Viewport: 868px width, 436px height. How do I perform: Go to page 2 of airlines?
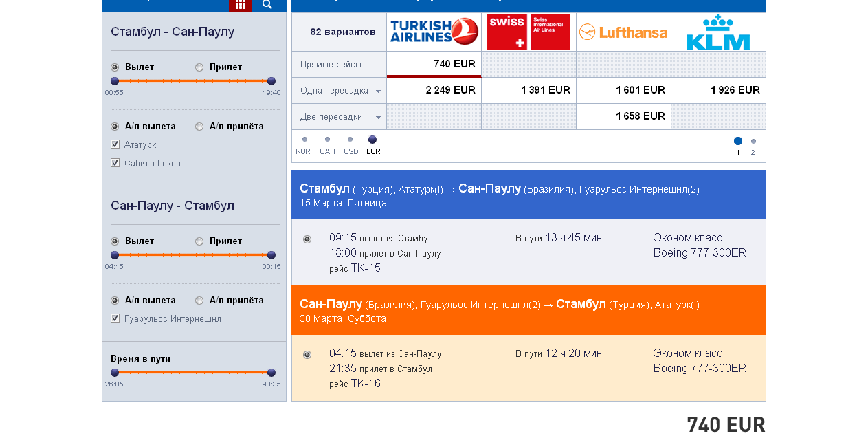click(753, 142)
